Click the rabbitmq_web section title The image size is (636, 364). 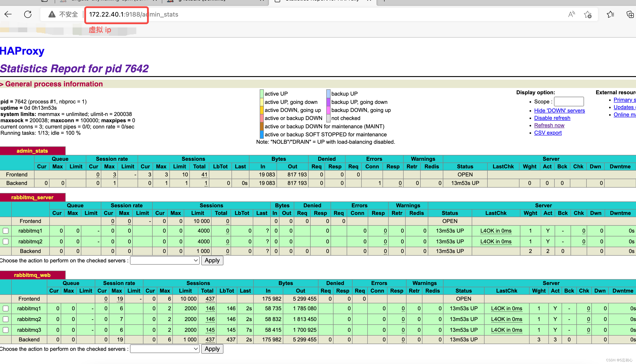click(32, 275)
